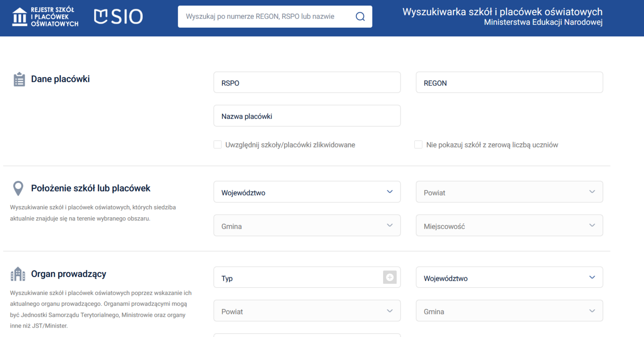Open the Powiat dropdown under Położenie
The height and width of the screenshot is (337, 644).
[509, 192]
